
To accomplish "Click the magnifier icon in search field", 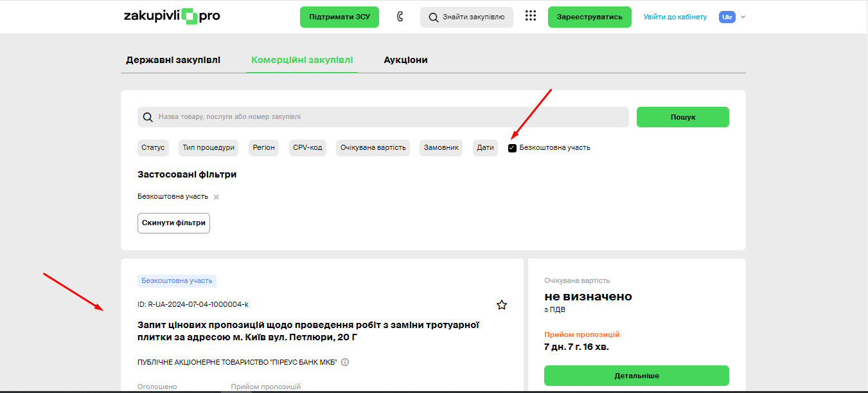I will click(x=148, y=117).
